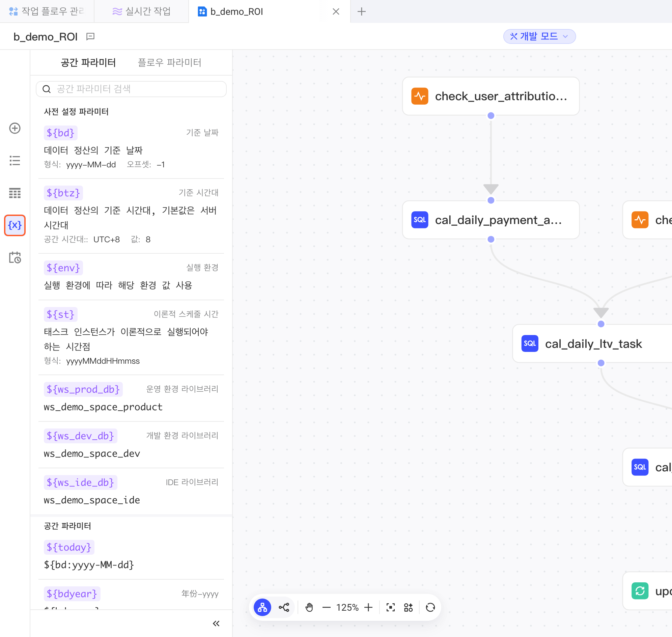Click the ${env} parameter tag
The height and width of the screenshot is (637, 672).
click(63, 268)
